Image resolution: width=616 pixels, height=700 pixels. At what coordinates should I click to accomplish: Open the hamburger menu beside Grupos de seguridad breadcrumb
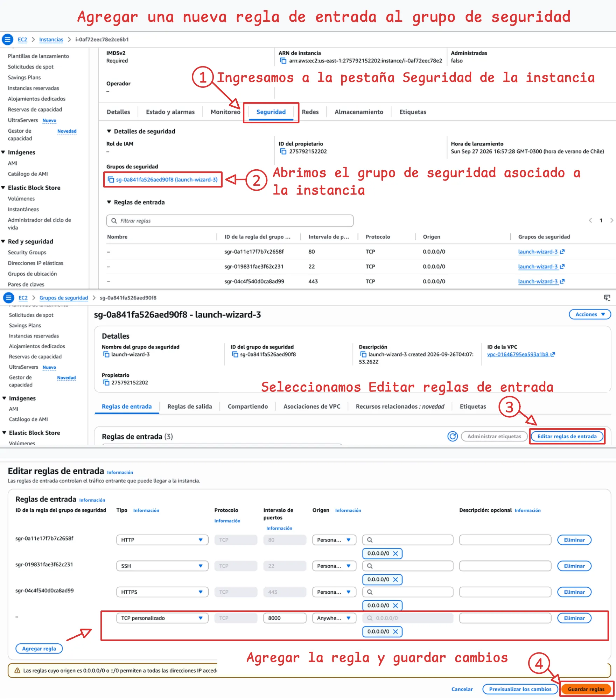(8, 298)
